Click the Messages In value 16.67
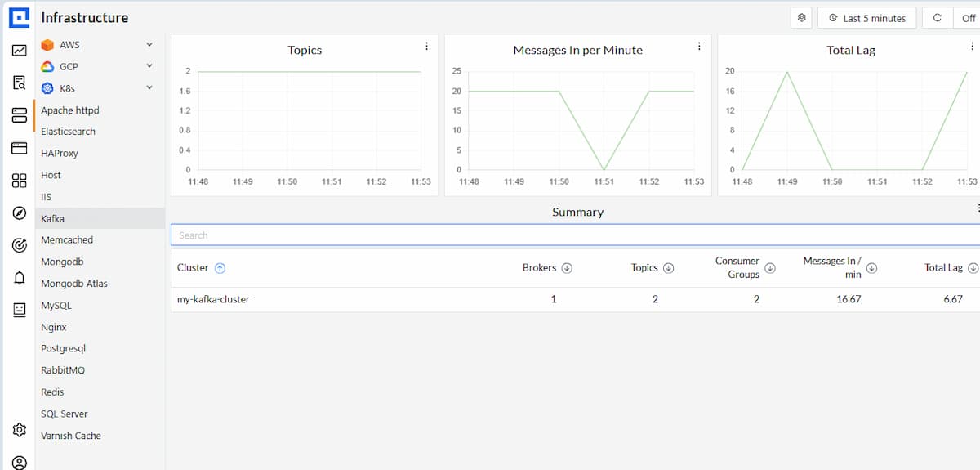980x470 pixels. (849, 299)
